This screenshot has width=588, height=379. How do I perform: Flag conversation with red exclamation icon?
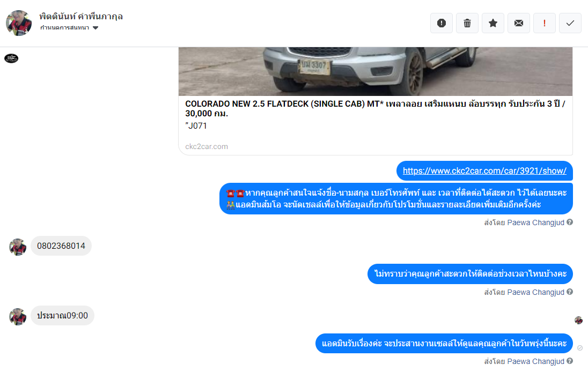point(545,23)
